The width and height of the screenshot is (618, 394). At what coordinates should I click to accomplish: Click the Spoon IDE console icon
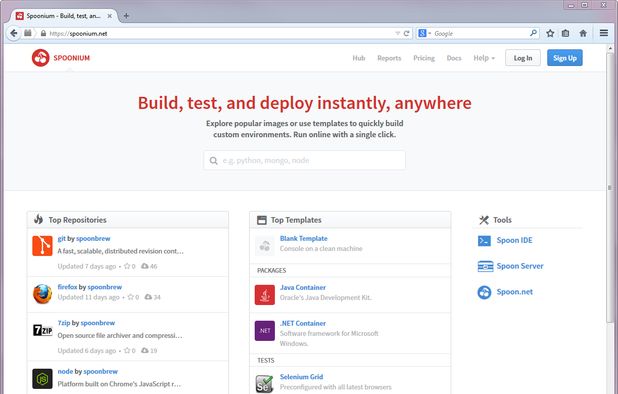484,240
